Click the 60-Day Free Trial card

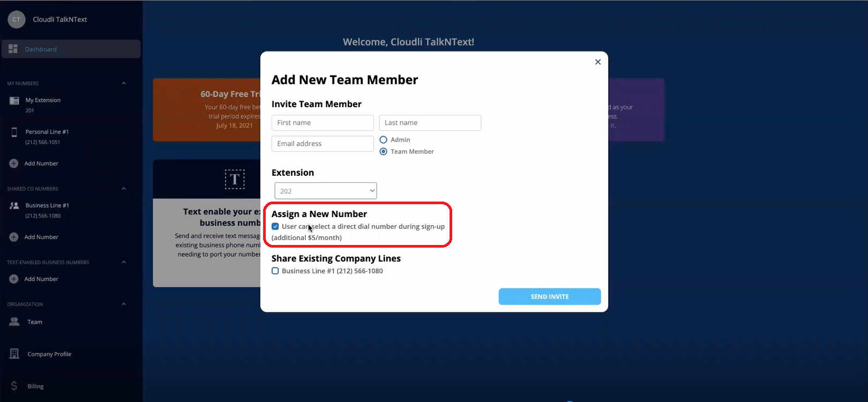coord(207,110)
